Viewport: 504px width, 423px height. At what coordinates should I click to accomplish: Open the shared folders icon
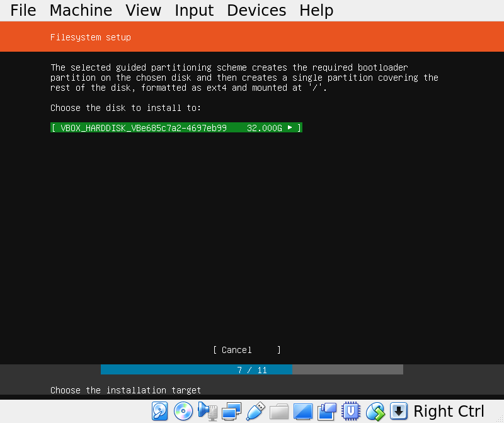[x=279, y=412]
